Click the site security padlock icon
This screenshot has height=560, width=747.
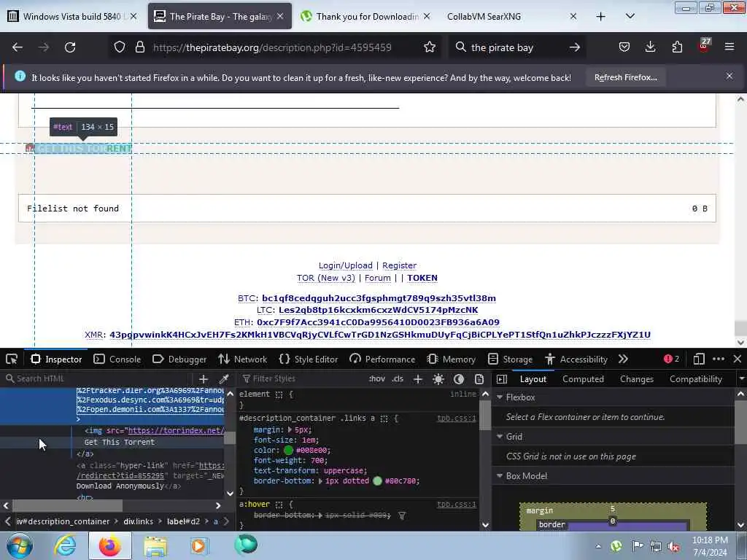pyautogui.click(x=139, y=47)
